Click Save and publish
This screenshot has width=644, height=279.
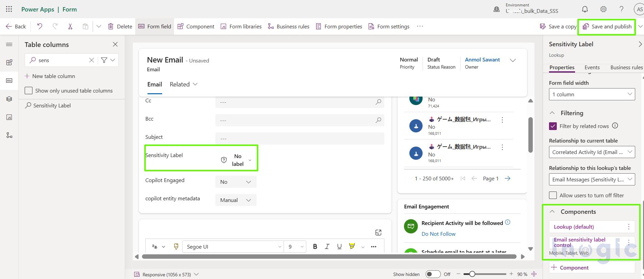coord(607,26)
